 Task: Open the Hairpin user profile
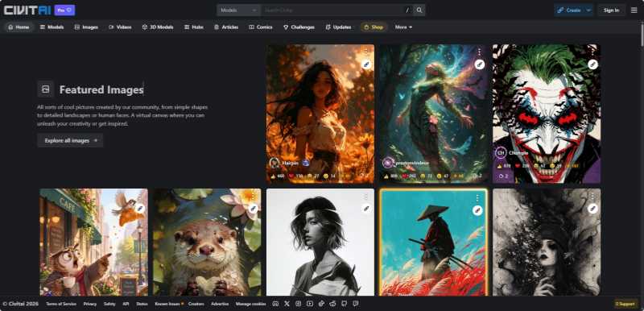289,163
